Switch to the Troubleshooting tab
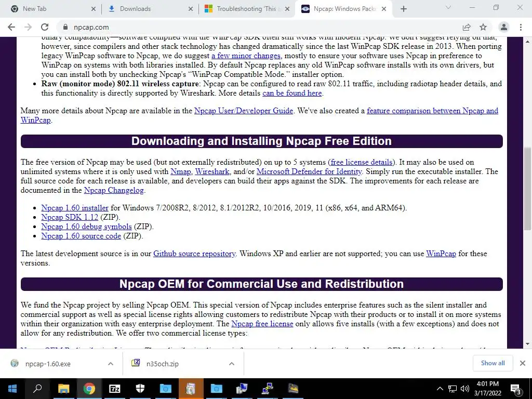The image size is (532, 399). click(x=246, y=9)
